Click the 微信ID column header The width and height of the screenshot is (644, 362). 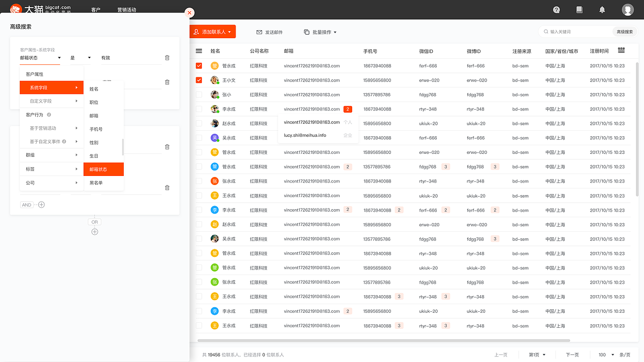pyautogui.click(x=426, y=51)
